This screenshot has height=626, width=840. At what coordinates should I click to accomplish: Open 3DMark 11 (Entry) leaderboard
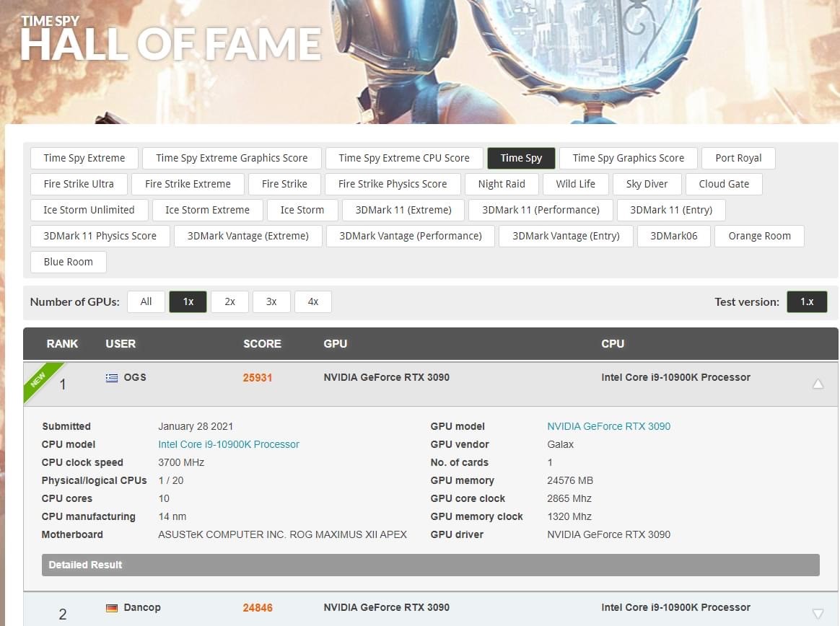(x=671, y=210)
